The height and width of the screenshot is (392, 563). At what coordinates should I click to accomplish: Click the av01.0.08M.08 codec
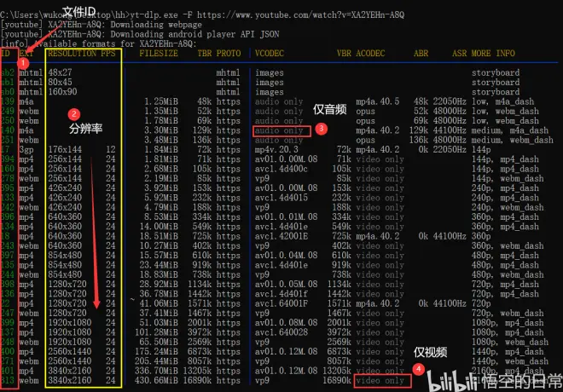coord(286,323)
